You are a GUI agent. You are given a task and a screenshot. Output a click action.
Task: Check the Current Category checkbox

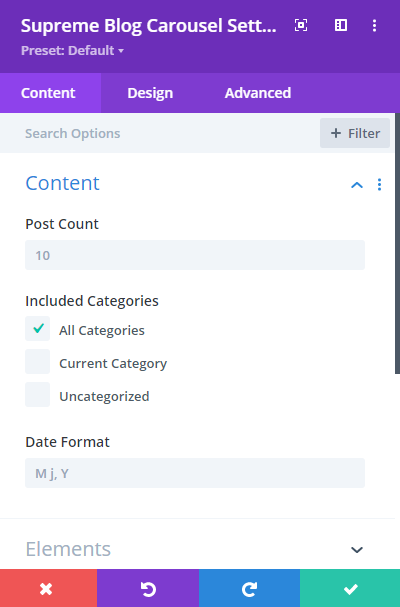click(38, 362)
